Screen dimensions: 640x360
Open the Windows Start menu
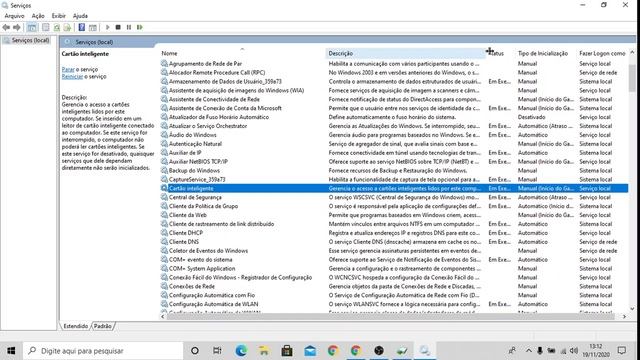click(11, 351)
